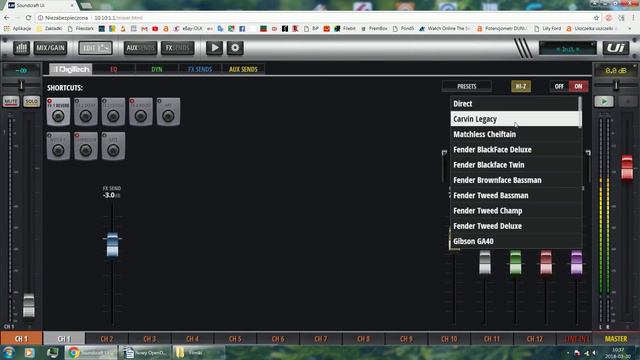Open YouTube bookmark icon
This screenshot has width=640, height=360.
click(155, 29)
